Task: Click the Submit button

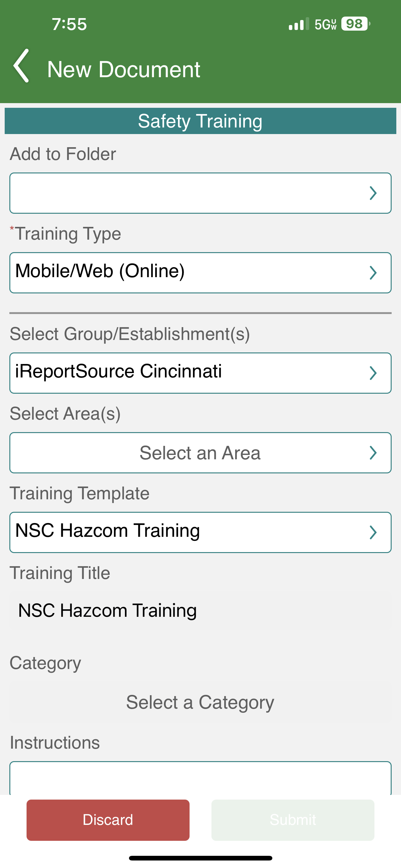Action: tap(293, 820)
